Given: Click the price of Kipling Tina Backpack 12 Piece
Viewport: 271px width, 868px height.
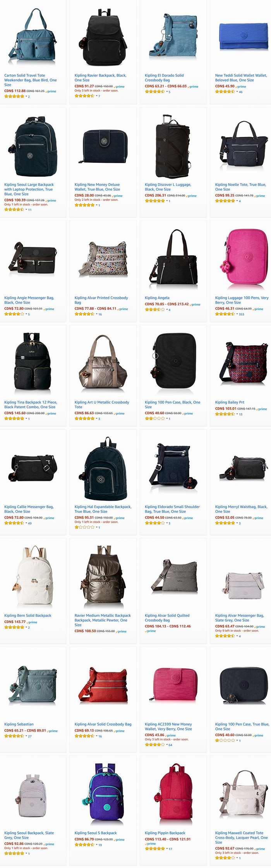Looking at the screenshot, I should [x=15, y=413].
